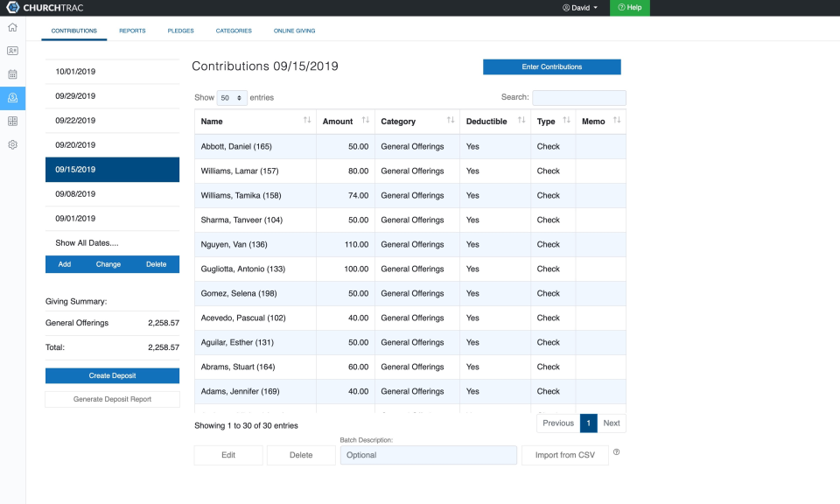Click the Create Deposit button
Screen dimensions: 840x504
112,375
